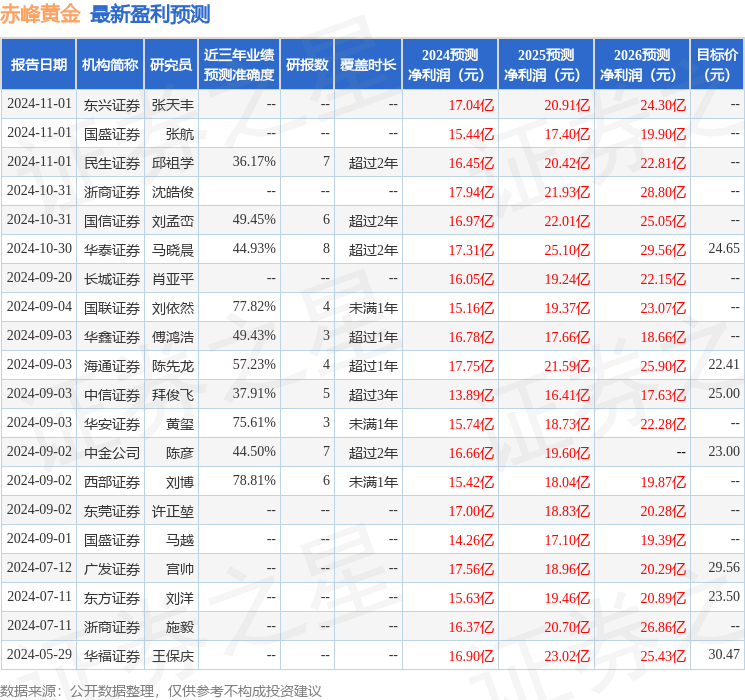Click the 覆盖时长 column header
745x700 pixels.
368,65
